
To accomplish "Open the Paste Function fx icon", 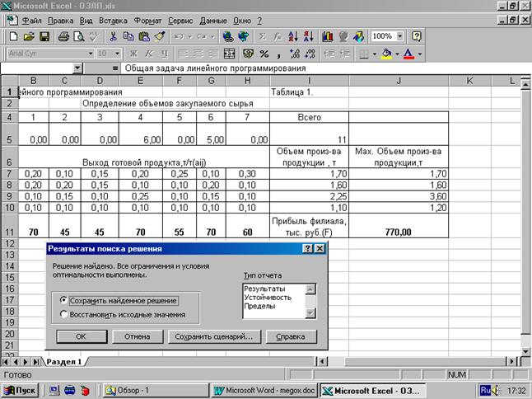I will click(278, 36).
